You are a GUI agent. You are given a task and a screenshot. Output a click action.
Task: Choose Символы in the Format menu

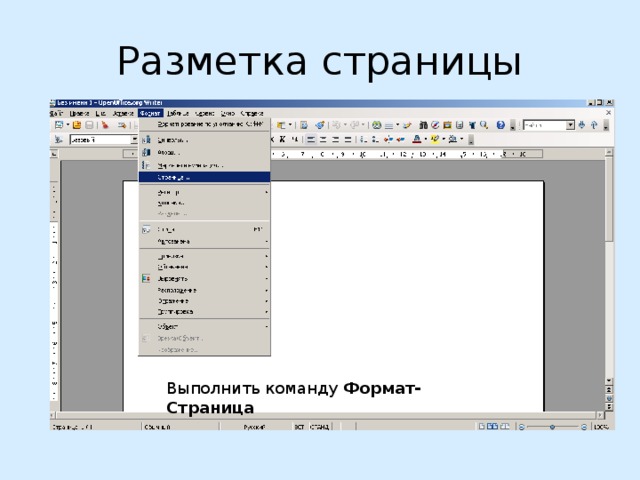[x=204, y=140]
